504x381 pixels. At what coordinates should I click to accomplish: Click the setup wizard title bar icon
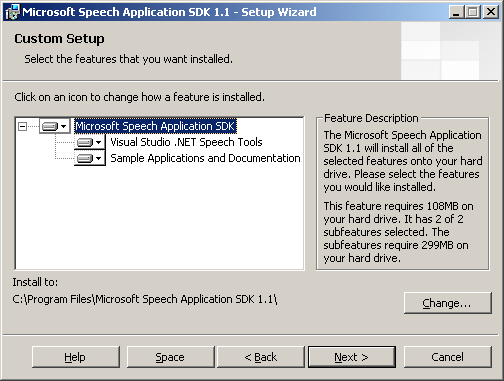13,12
